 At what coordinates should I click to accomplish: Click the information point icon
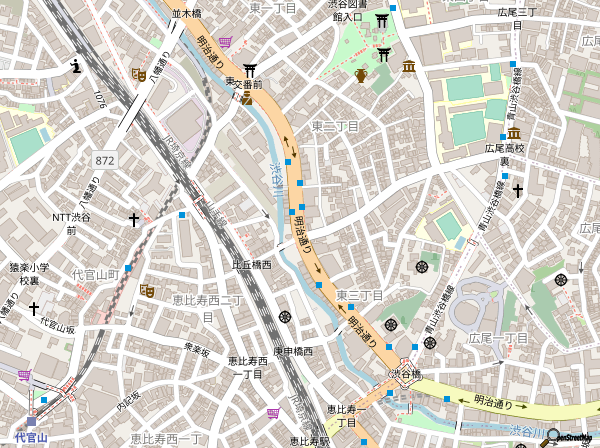(77, 66)
